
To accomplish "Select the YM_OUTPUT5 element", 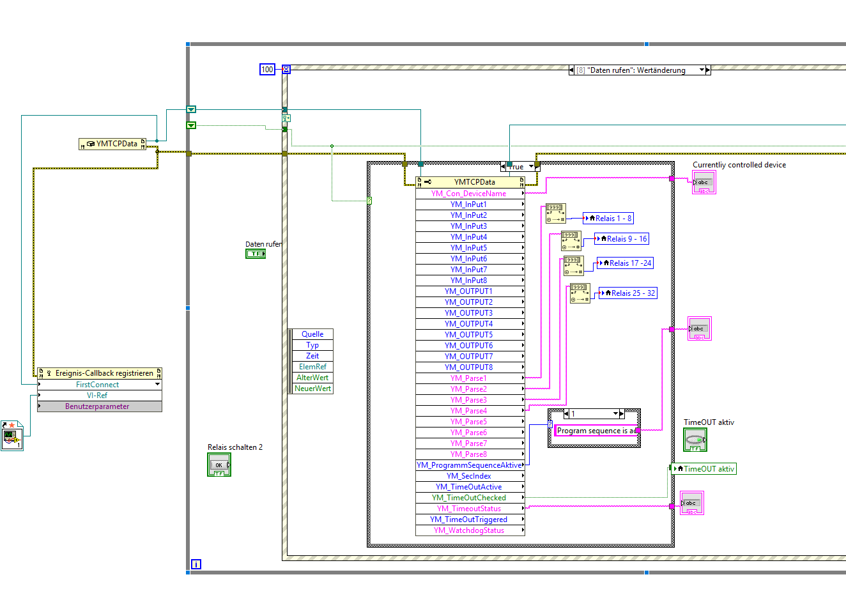I will pos(470,335).
